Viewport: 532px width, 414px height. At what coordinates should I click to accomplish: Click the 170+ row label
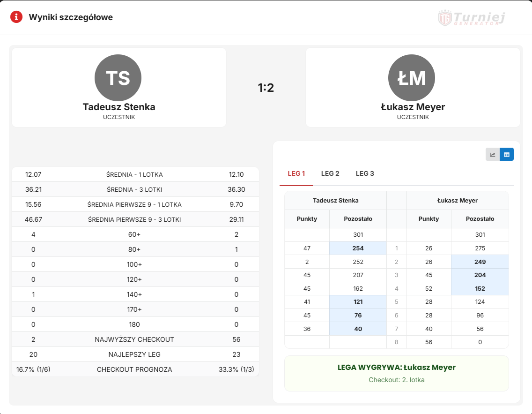(x=134, y=309)
